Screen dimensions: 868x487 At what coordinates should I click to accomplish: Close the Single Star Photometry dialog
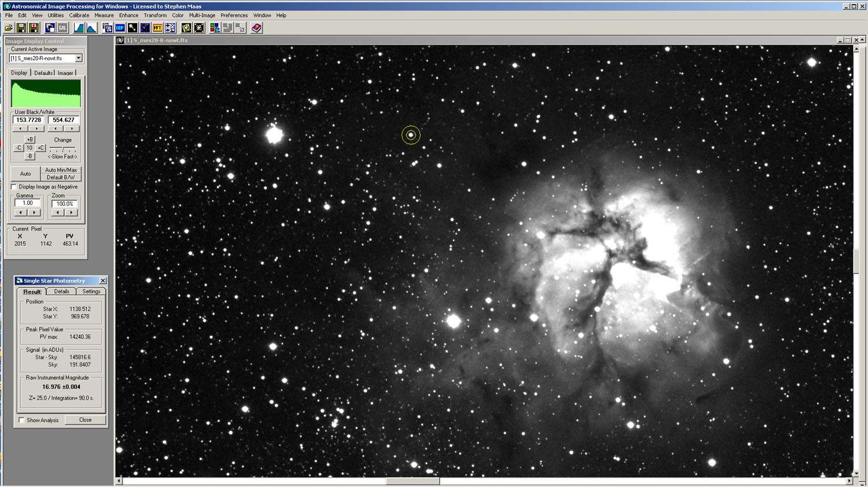point(102,281)
